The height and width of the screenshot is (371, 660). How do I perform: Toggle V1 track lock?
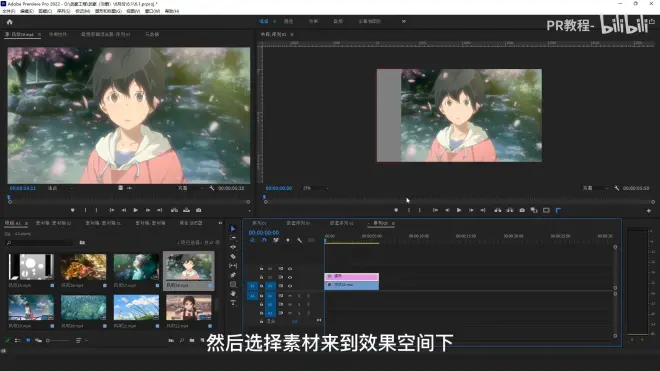click(261, 286)
